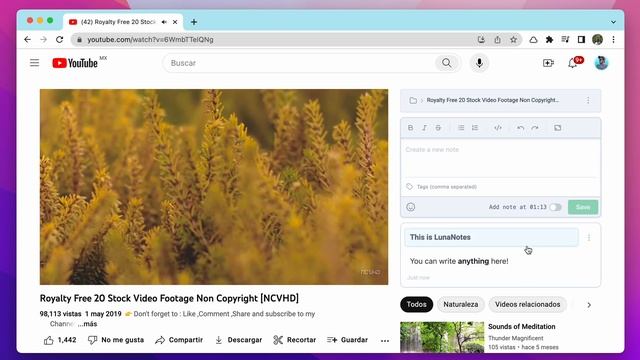Open options menu for video notes header
Screen dimensions: 640x360
click(x=588, y=100)
